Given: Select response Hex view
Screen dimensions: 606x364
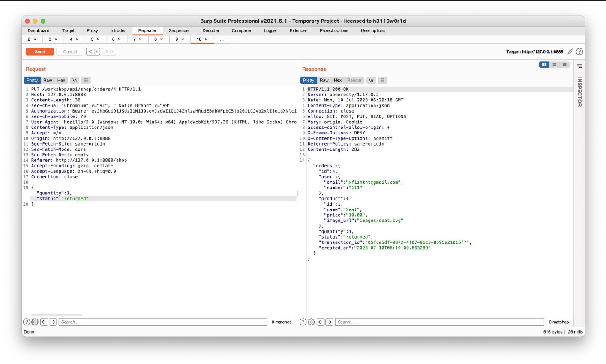Looking at the screenshot, I should (338, 80).
